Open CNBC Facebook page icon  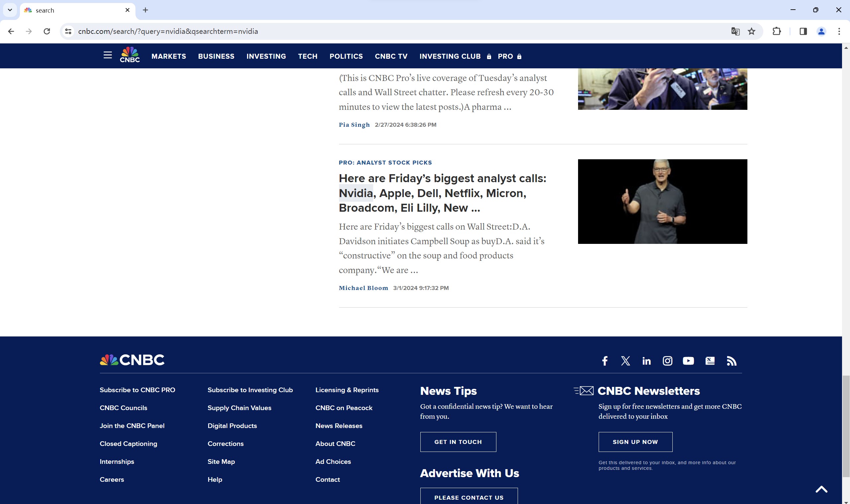pyautogui.click(x=605, y=361)
